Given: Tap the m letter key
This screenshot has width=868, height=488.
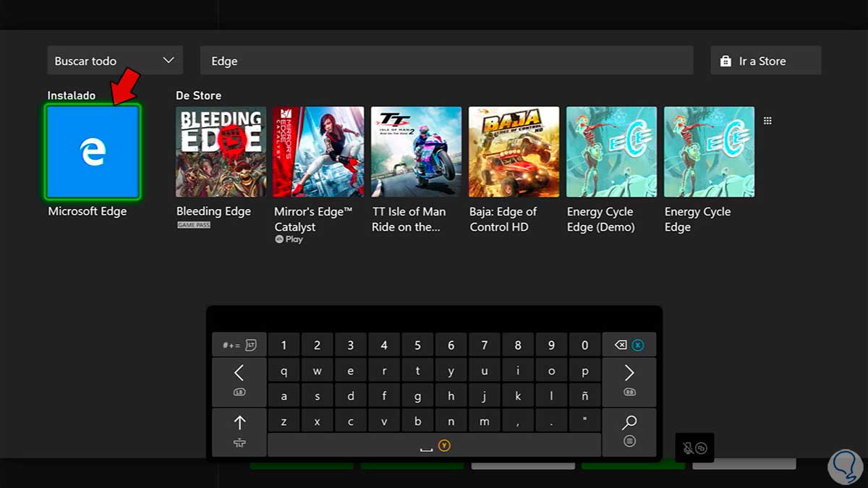Looking at the screenshot, I should coord(485,421).
